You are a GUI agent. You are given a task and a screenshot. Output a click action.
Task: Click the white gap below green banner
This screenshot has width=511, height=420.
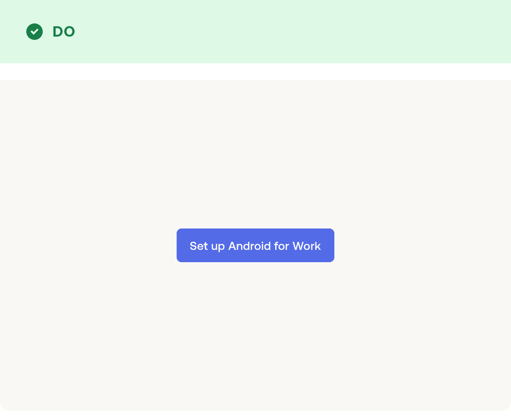coord(255,71)
